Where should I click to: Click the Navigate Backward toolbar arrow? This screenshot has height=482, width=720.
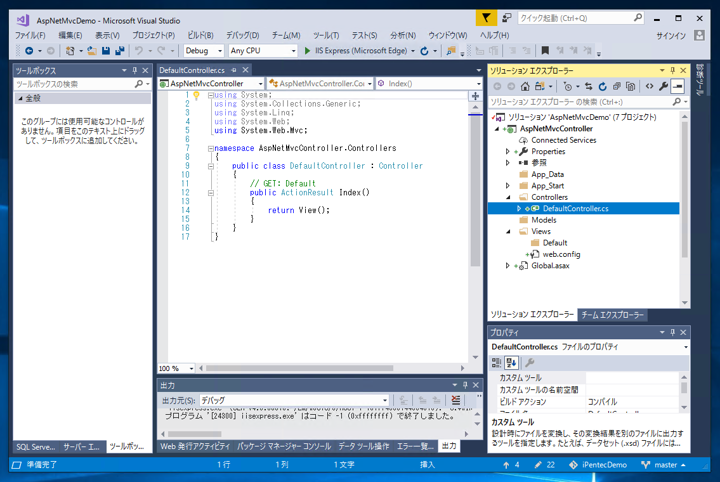coord(29,50)
